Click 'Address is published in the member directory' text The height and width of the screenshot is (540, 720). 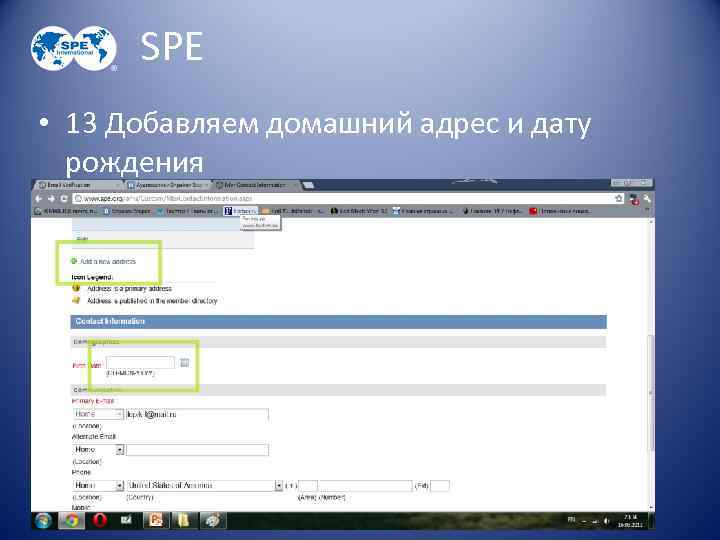click(x=152, y=301)
